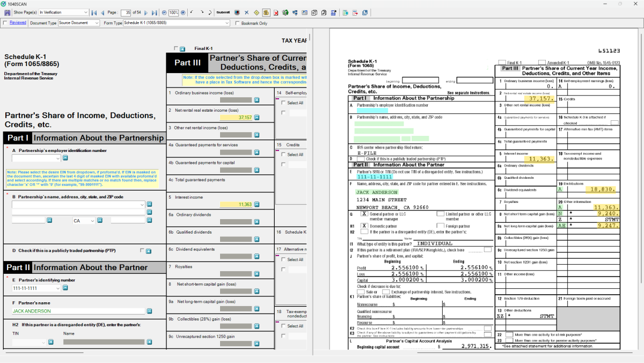Jump to the last page
This screenshot has width=644, height=363.
click(x=154, y=12)
